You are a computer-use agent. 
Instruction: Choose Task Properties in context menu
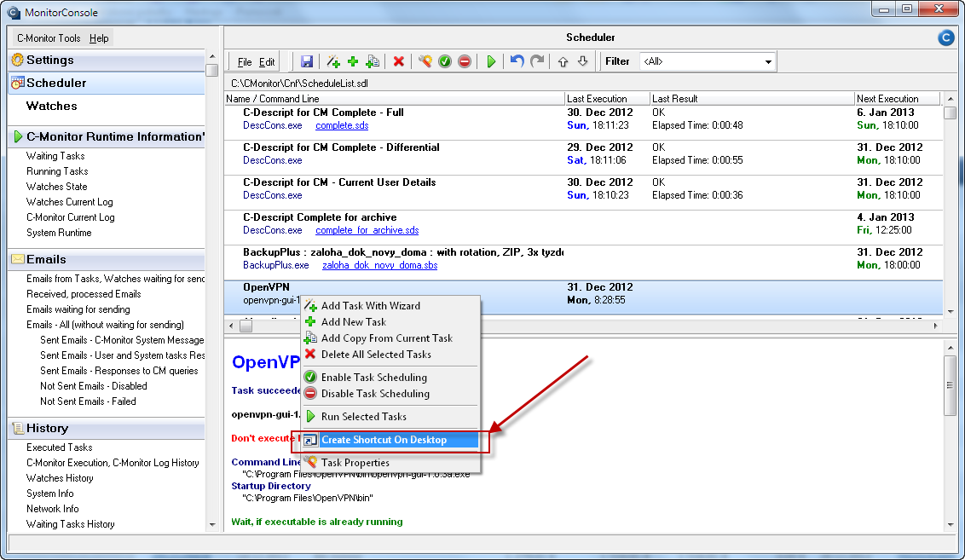[x=390, y=463]
